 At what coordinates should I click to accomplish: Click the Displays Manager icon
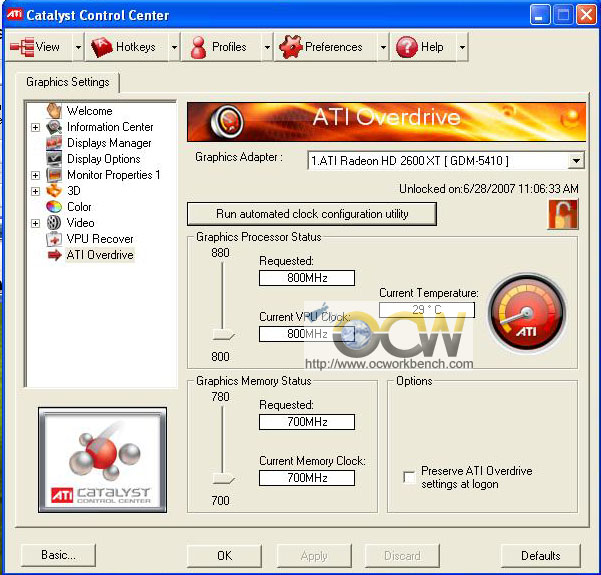54,143
